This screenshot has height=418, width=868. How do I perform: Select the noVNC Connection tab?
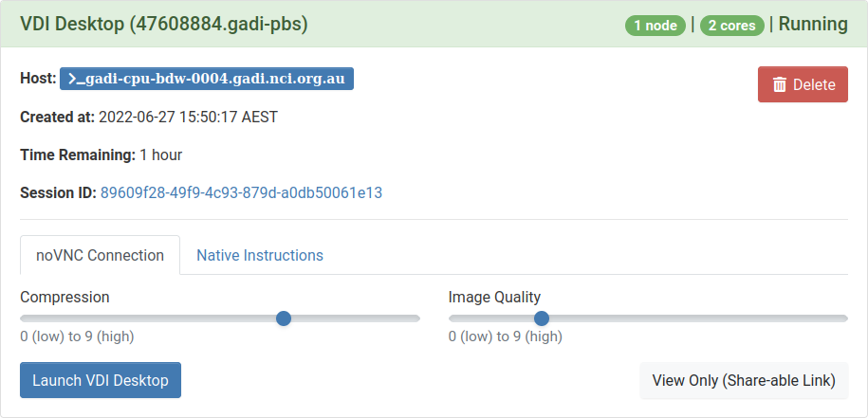click(100, 256)
